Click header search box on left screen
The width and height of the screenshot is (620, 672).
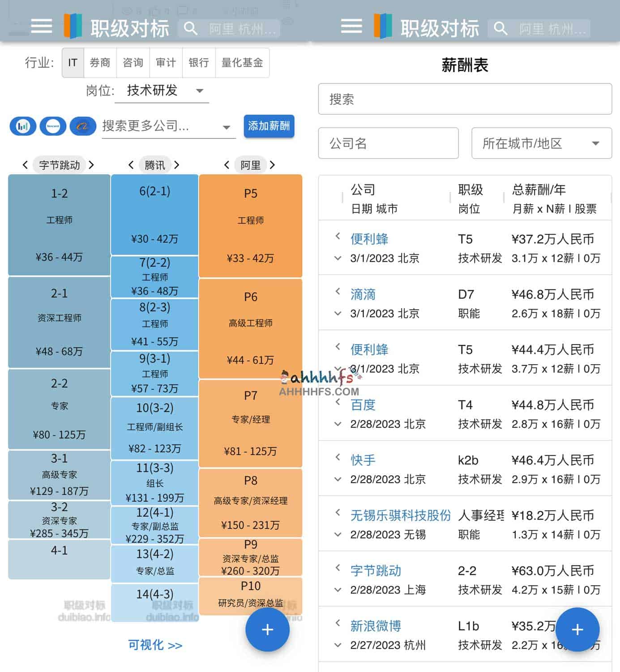(x=230, y=29)
